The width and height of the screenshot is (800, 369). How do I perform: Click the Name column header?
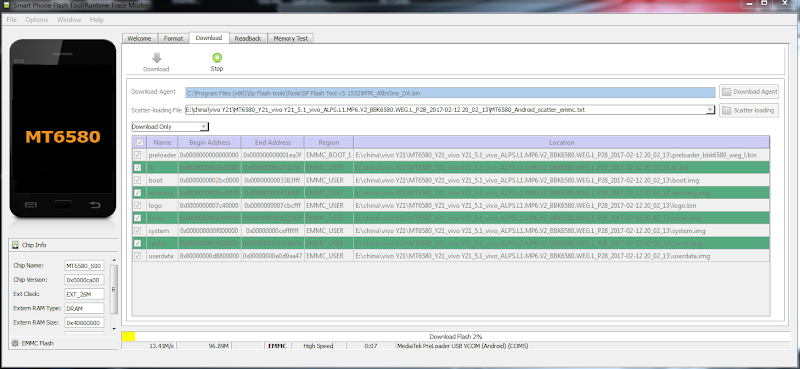(162, 142)
